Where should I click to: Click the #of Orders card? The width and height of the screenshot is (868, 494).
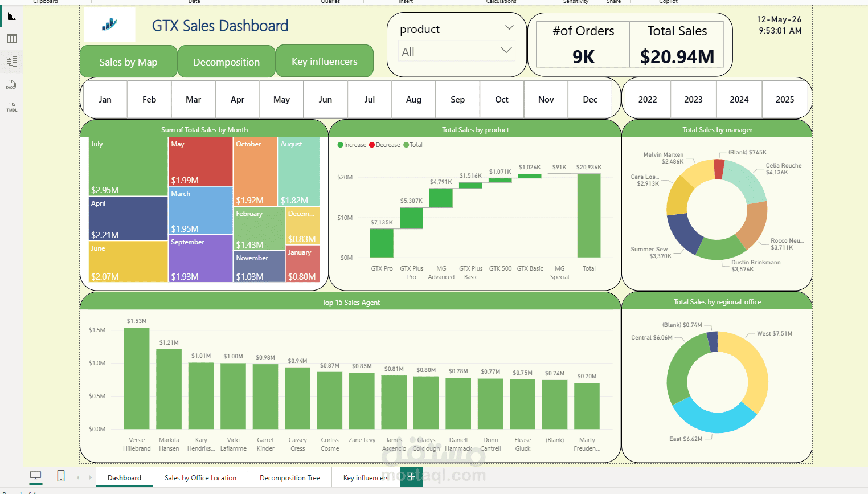[583, 44]
